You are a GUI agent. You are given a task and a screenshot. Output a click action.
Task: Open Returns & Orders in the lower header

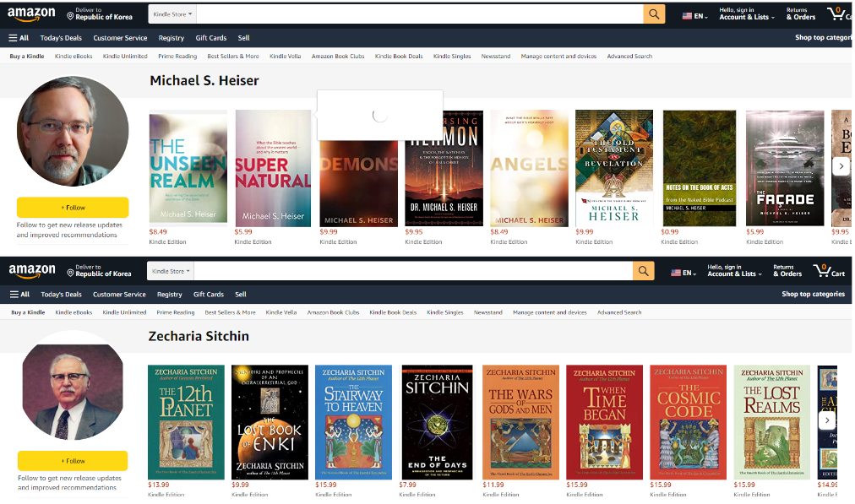point(787,270)
